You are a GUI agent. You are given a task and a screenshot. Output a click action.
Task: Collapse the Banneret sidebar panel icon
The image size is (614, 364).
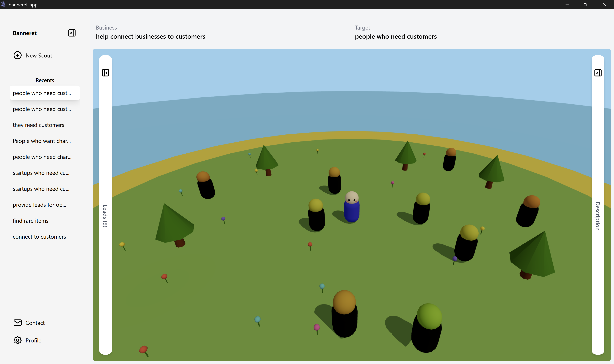(x=72, y=33)
